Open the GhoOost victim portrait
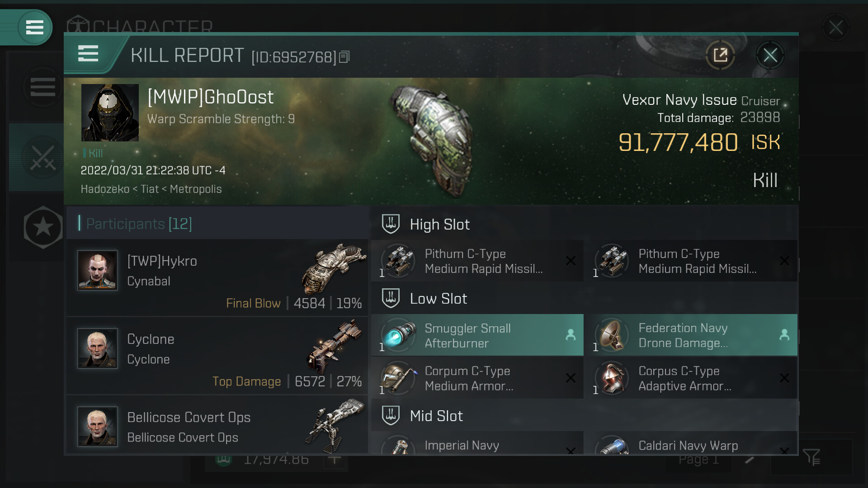Image resolution: width=868 pixels, height=488 pixels. coord(110,113)
